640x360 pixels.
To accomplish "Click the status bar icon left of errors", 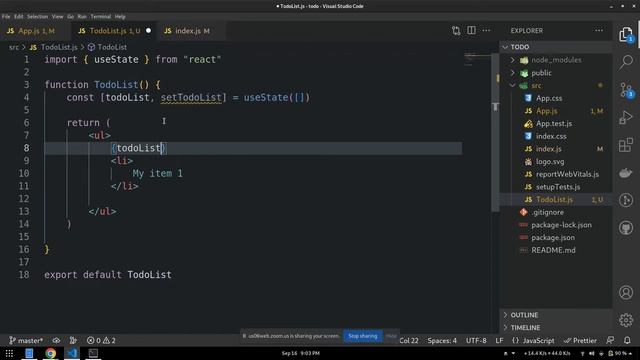I will pos(73,340).
